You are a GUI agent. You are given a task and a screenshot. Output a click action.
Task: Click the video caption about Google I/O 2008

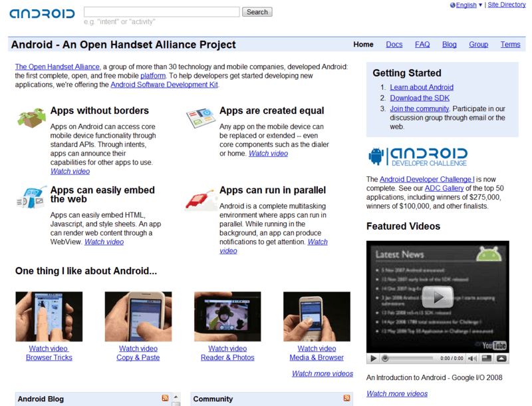(x=434, y=377)
